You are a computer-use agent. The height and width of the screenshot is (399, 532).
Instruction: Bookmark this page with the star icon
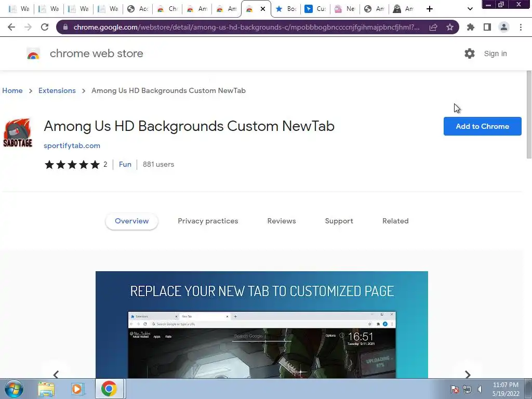450,27
